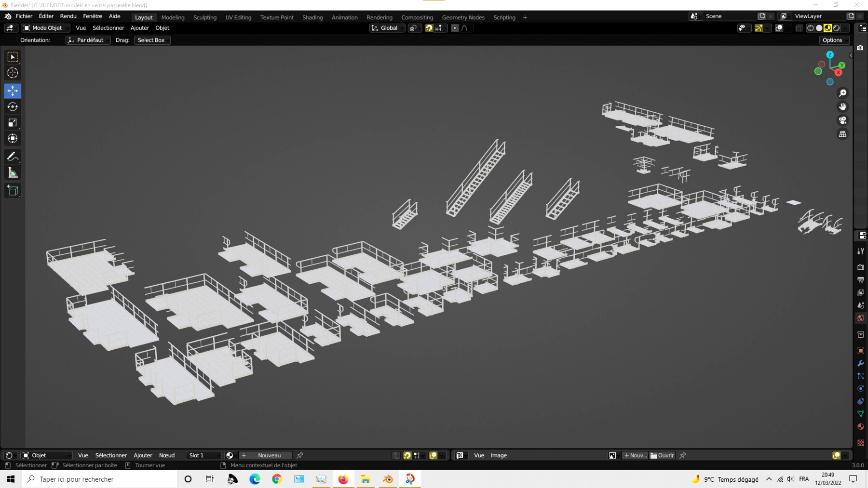
Task: Switch to the Shading workspace tab
Action: [312, 17]
